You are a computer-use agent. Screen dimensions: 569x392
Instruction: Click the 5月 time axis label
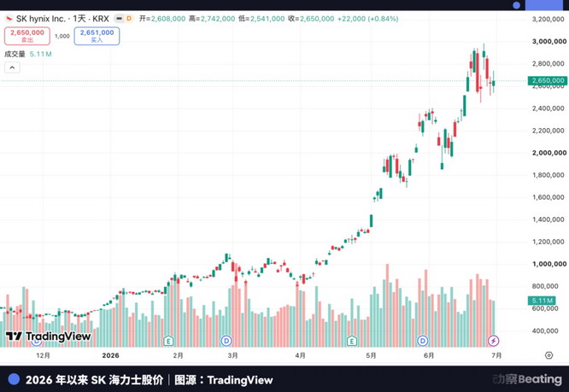pyautogui.click(x=371, y=355)
